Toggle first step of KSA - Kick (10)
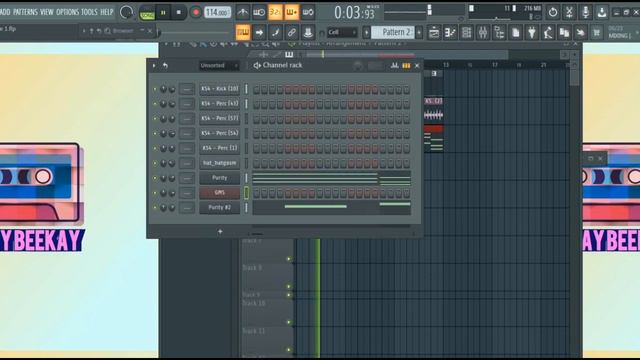 (x=256, y=89)
